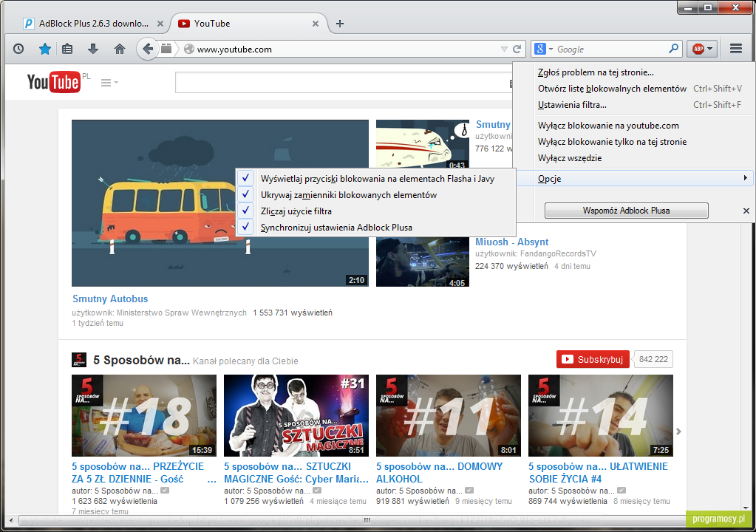
Task: Click the #14 video thumbnail
Action: pyautogui.click(x=601, y=415)
